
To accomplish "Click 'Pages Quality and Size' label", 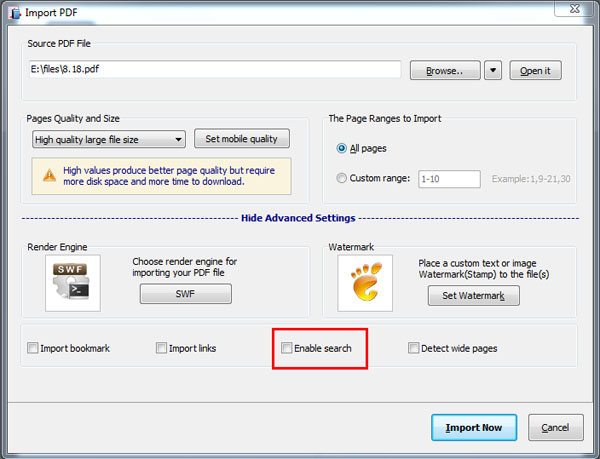I will tap(73, 119).
